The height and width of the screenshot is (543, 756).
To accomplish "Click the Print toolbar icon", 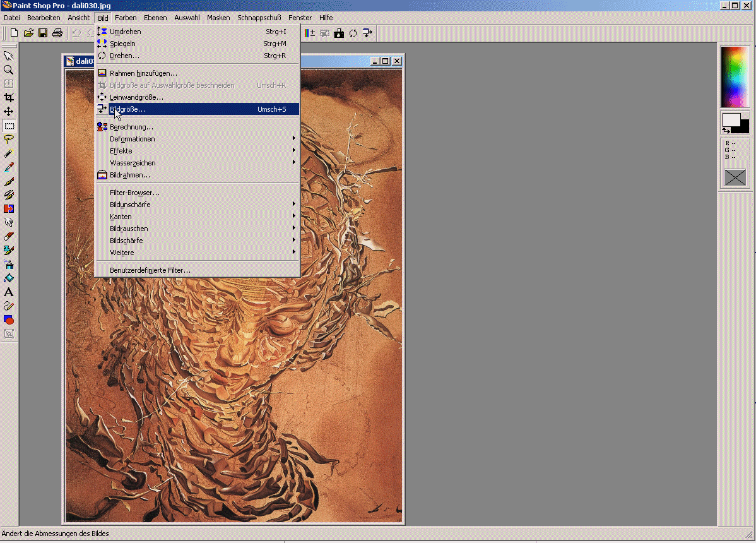I will (x=57, y=33).
